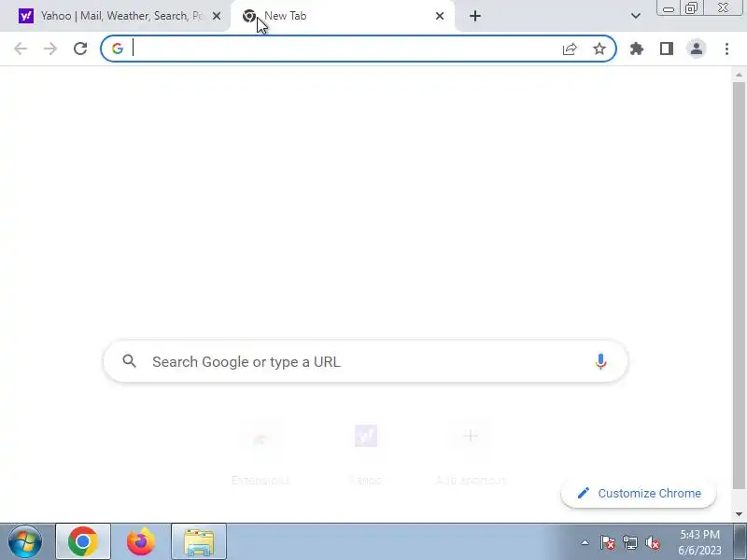Show hidden system tray icons arrow
Viewport: 747px width, 560px height.
pos(585,542)
